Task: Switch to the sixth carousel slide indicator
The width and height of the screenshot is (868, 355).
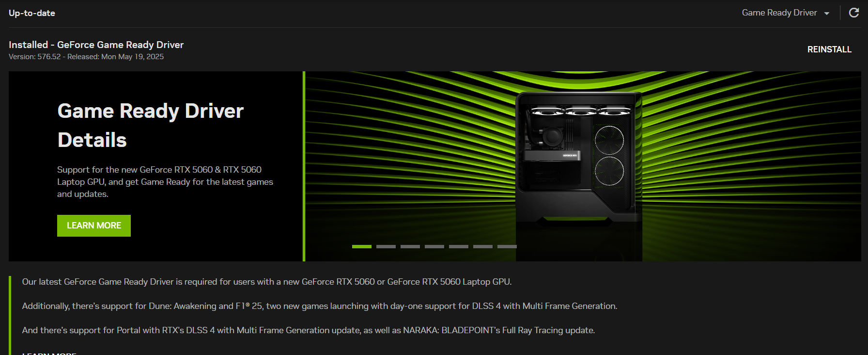Action: (x=483, y=247)
